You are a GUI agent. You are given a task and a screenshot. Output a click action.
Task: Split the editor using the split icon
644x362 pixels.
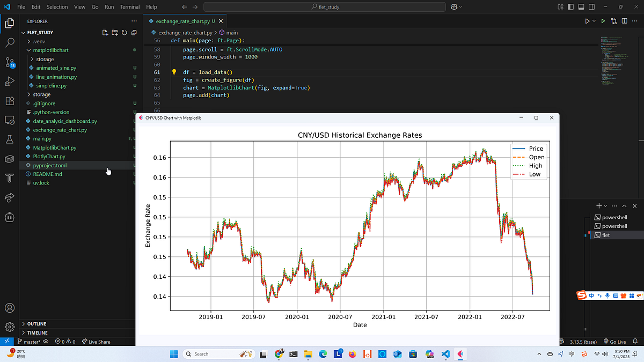click(624, 21)
